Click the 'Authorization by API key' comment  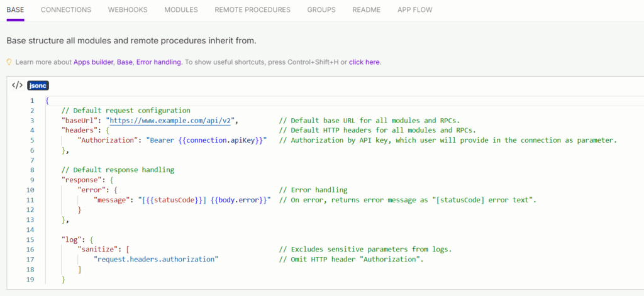(x=448, y=140)
